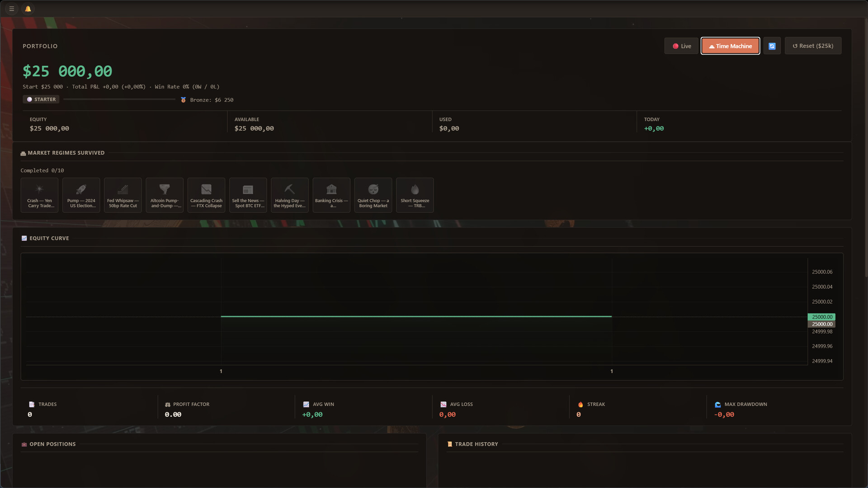This screenshot has width=868, height=488.
Task: Activate the Time Machine mode
Action: coord(730,46)
